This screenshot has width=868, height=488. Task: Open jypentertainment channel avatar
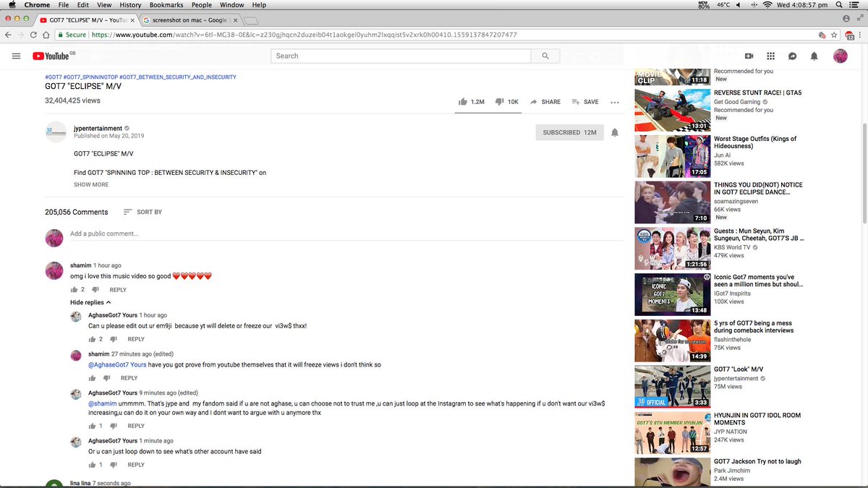click(x=56, y=132)
